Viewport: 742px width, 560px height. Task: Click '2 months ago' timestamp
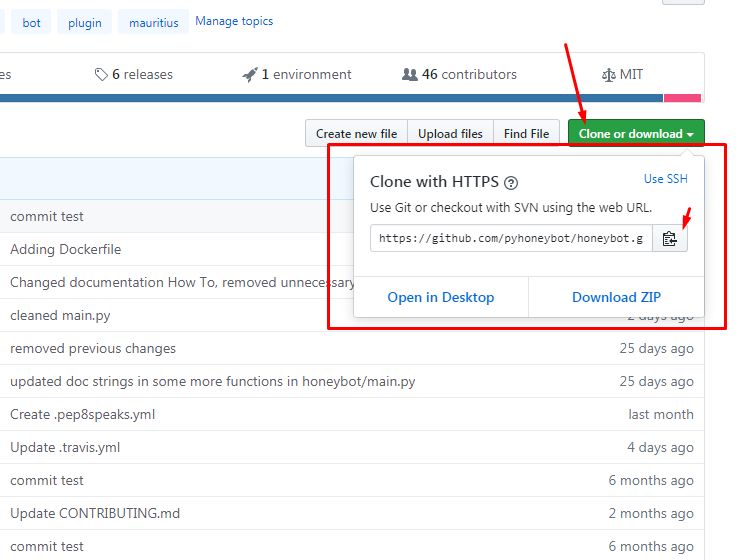click(651, 513)
